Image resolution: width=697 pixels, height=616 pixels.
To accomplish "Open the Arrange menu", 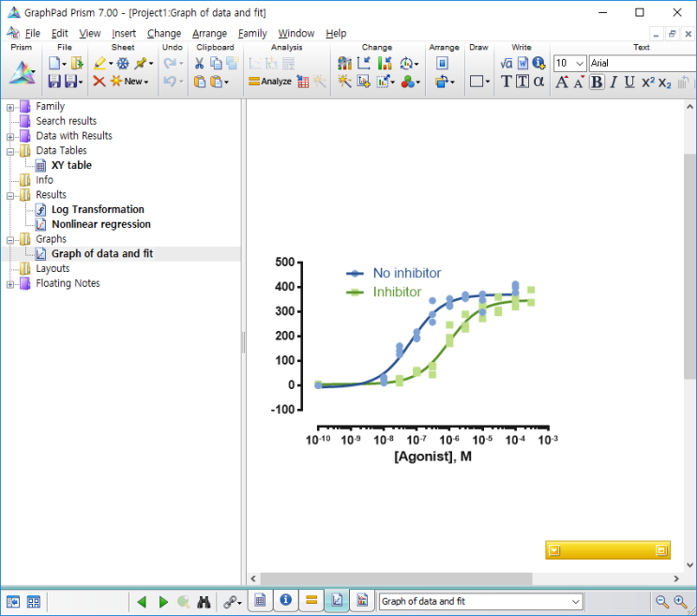I will 209,33.
